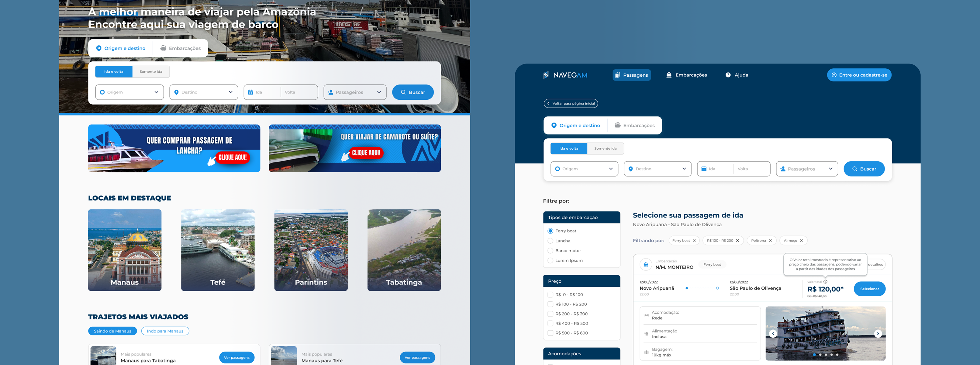Image resolution: width=980 pixels, height=365 pixels.
Task: Open the Parintins destination thumbnail
Action: click(311, 250)
